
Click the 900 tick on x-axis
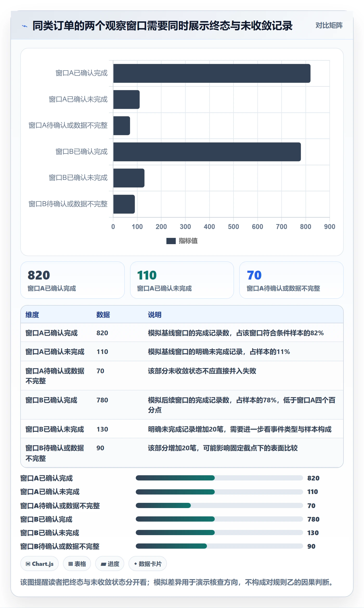330,227
